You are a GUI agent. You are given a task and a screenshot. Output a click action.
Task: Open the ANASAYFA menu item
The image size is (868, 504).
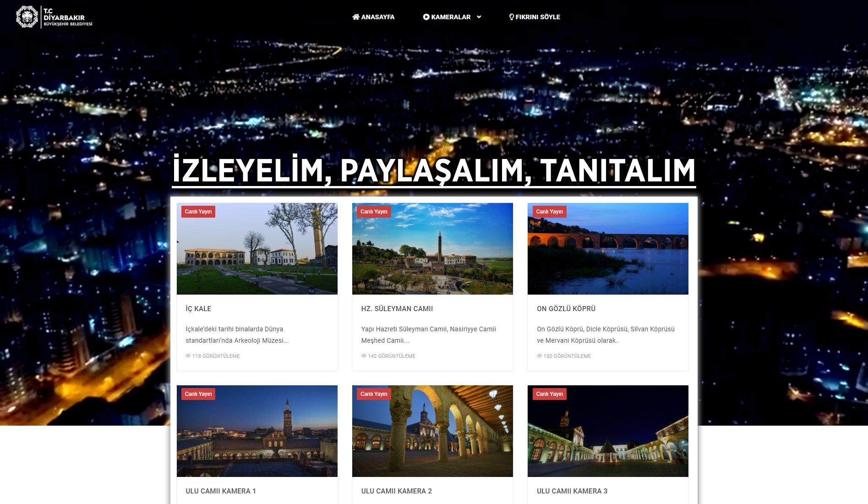(x=373, y=17)
